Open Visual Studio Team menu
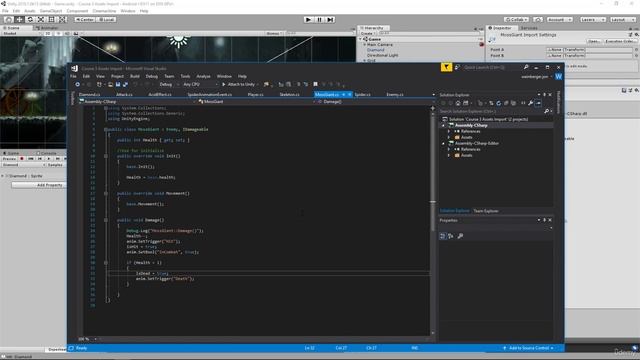The height and width of the screenshot is (360, 640). point(169,76)
